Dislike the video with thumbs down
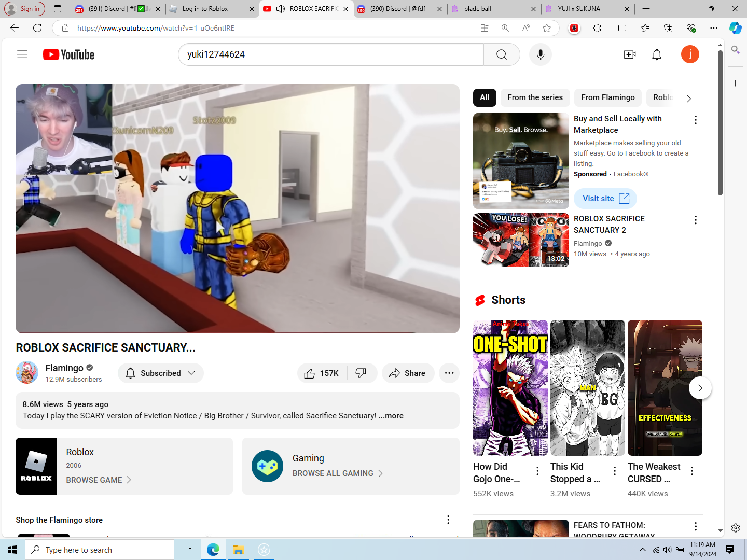 [361, 373]
